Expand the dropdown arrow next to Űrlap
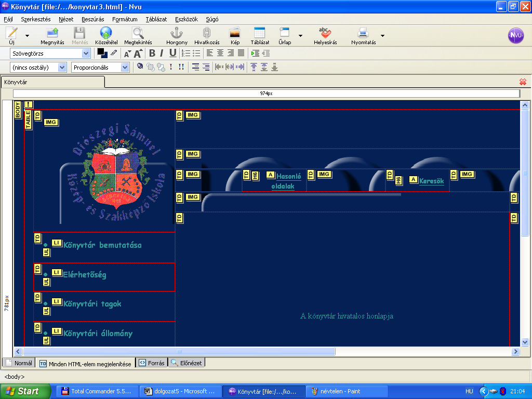This screenshot has width=532, height=399. 300,36
